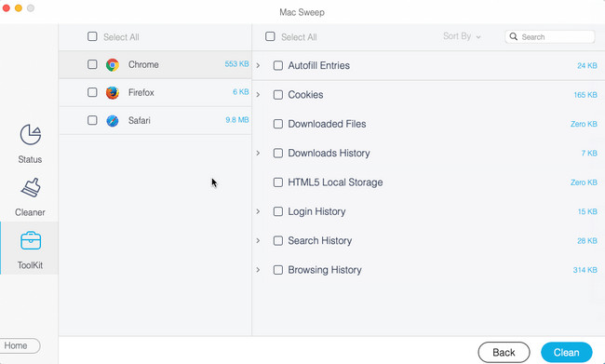This screenshot has height=364, width=605.
Task: Click the Firefox browser icon
Action: click(x=113, y=93)
